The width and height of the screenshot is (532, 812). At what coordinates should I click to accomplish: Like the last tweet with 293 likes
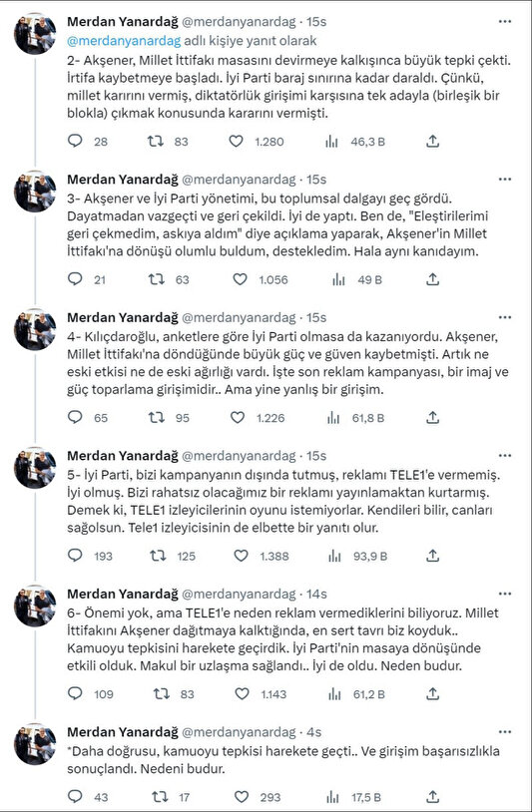tap(242, 796)
